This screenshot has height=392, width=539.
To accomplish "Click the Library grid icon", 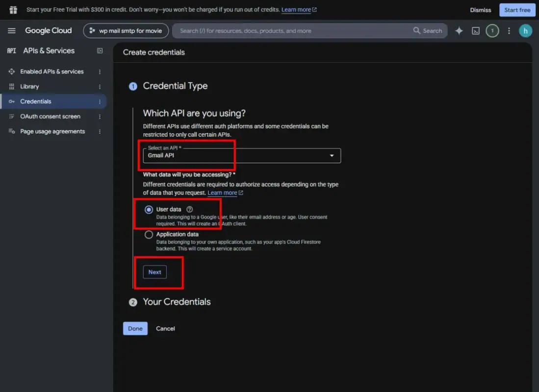I will 12,86.
